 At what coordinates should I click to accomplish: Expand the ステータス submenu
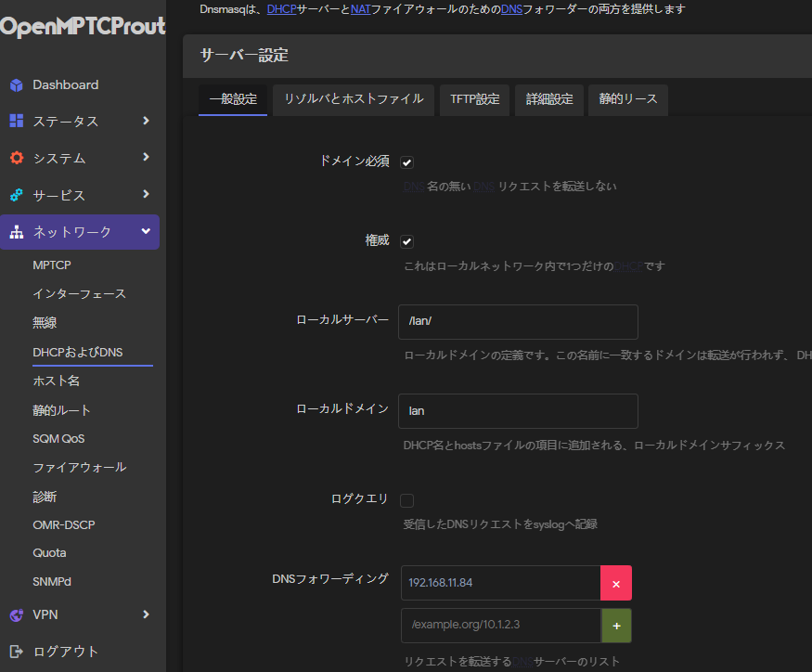coord(146,121)
